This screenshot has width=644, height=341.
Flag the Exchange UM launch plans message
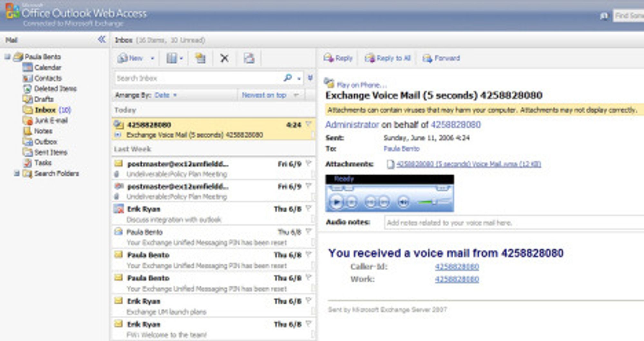click(x=308, y=300)
